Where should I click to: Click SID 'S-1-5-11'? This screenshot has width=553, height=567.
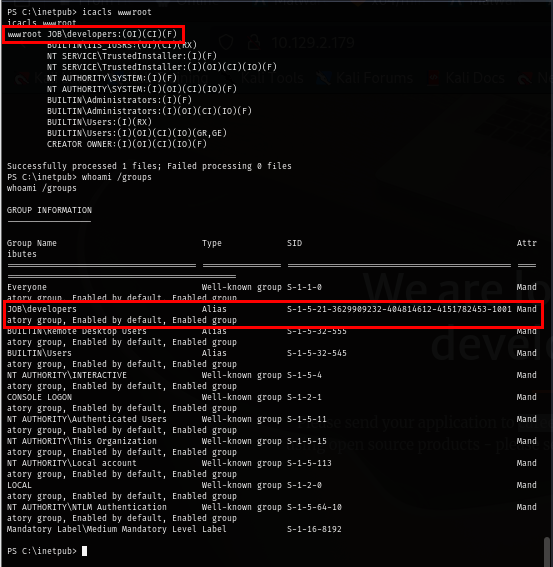click(x=307, y=419)
